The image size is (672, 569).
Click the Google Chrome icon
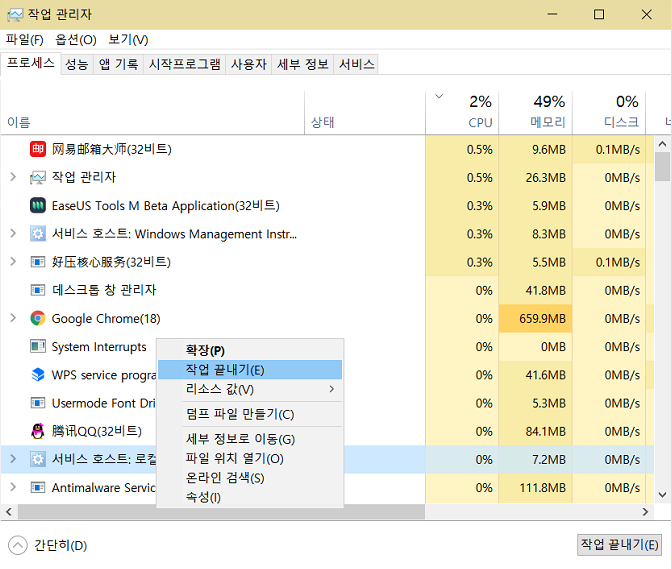coord(38,318)
